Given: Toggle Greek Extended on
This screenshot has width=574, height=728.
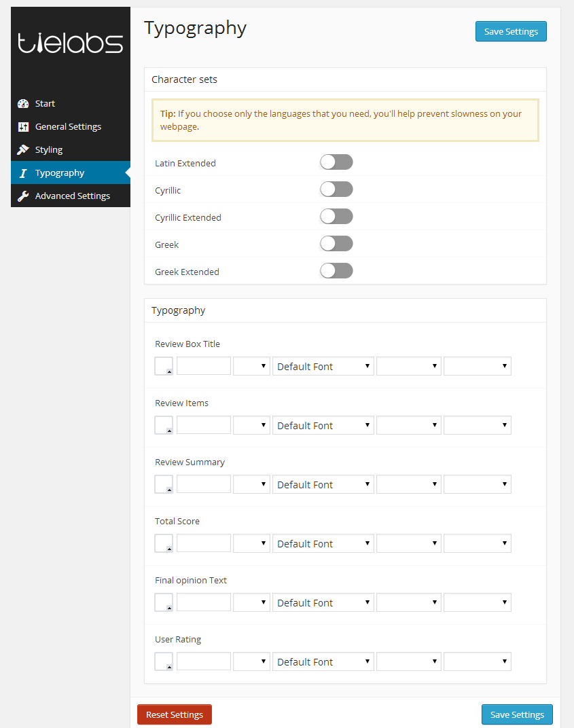Looking at the screenshot, I should [336, 270].
